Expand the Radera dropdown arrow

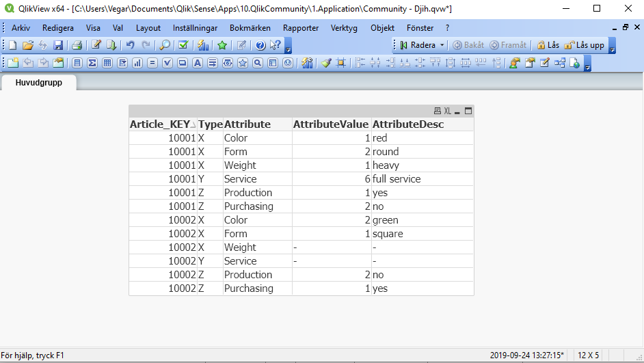tap(442, 45)
